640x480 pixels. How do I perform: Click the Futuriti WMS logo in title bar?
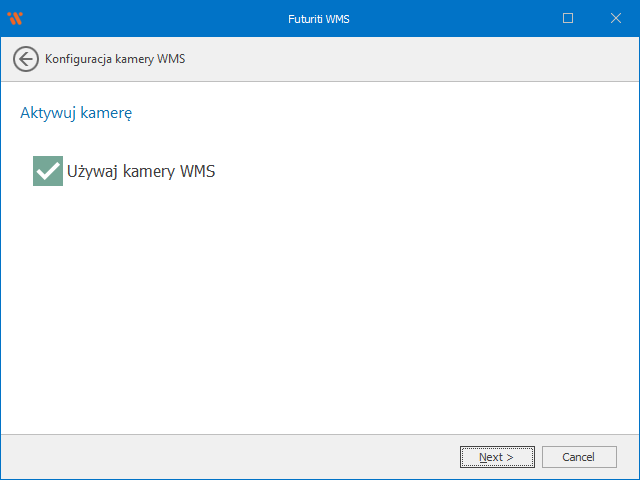click(x=14, y=18)
